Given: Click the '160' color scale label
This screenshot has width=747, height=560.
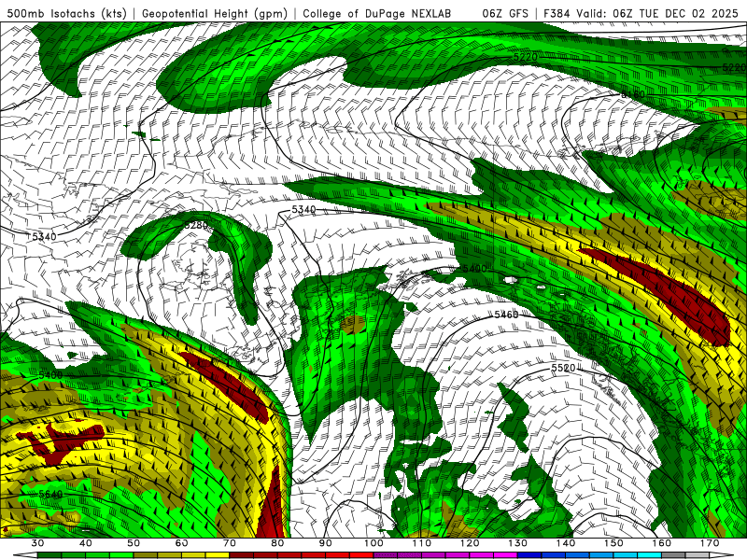Looking at the screenshot, I should pyautogui.click(x=661, y=543).
